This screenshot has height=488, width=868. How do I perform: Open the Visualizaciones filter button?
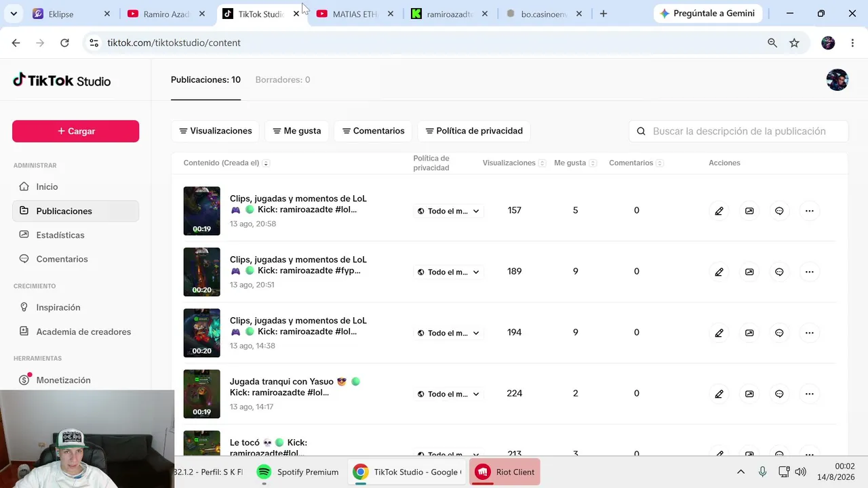click(x=216, y=131)
